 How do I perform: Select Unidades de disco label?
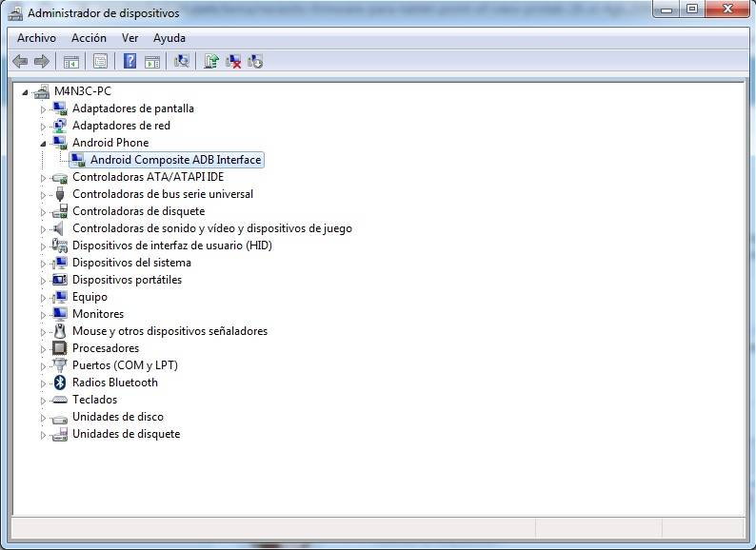point(118,417)
